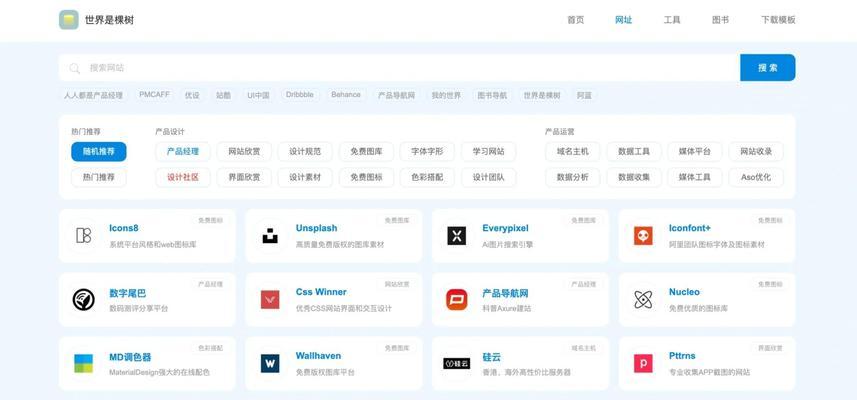Open the MD调色器 color icon
This screenshot has width=857, height=400.
tap(84, 363)
